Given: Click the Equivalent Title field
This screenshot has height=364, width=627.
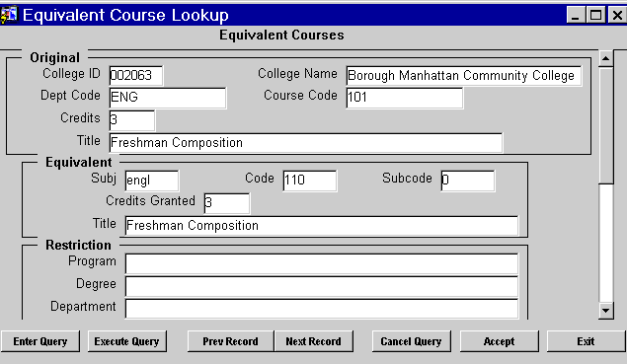Looking at the screenshot, I should tap(322, 226).
